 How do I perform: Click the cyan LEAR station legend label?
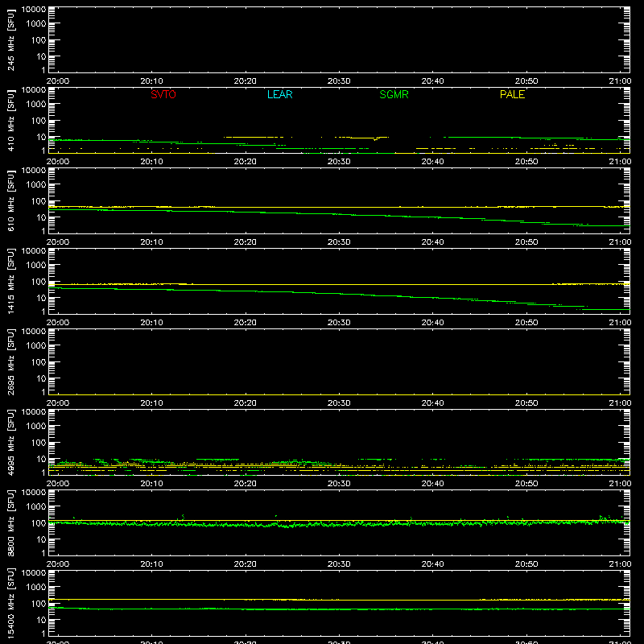[x=279, y=94]
